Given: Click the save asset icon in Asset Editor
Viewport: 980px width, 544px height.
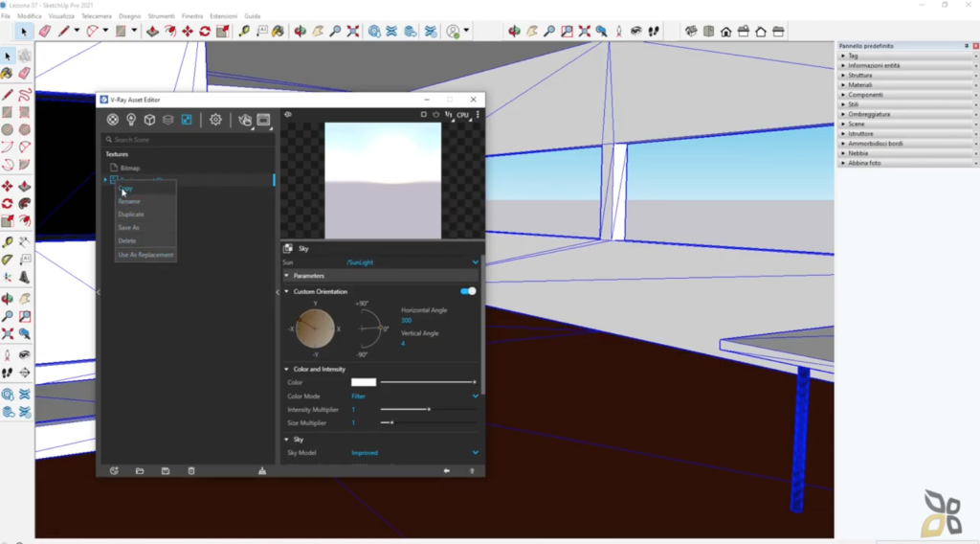Looking at the screenshot, I should (x=165, y=471).
